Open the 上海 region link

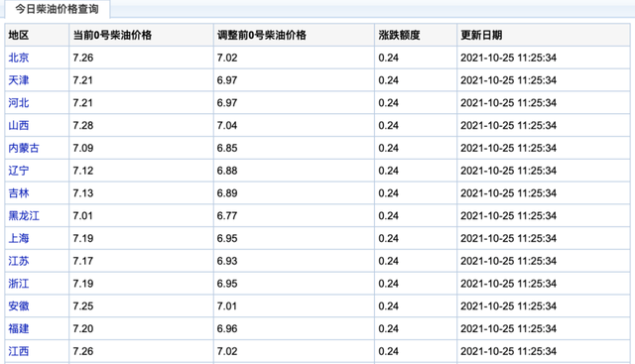(x=19, y=238)
